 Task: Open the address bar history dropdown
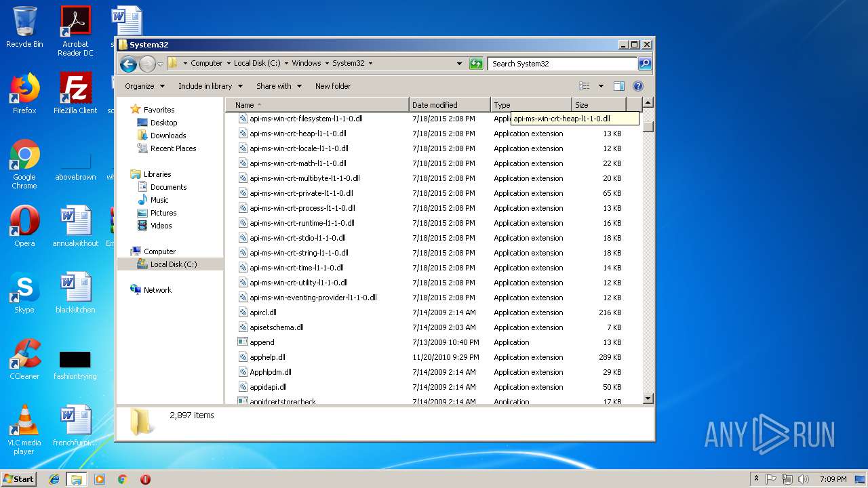point(459,63)
